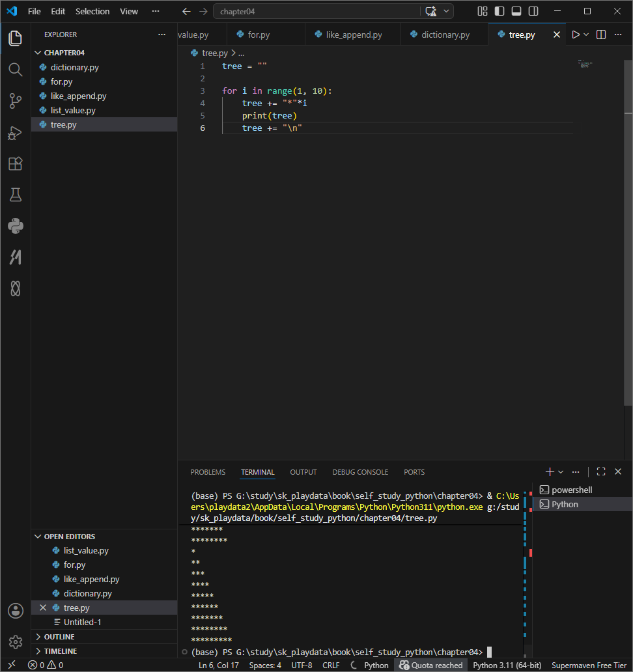
Task: Open the Manage gear icon
Action: 16,642
